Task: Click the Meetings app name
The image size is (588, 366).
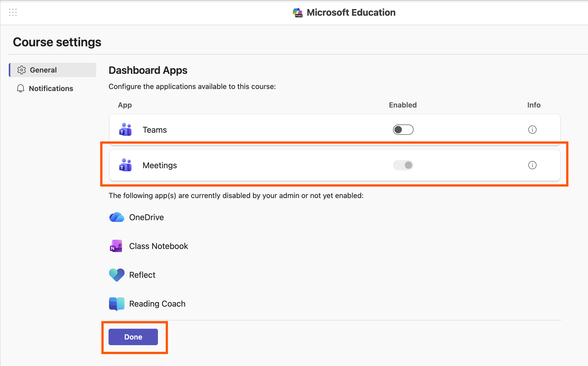Action: (x=160, y=165)
